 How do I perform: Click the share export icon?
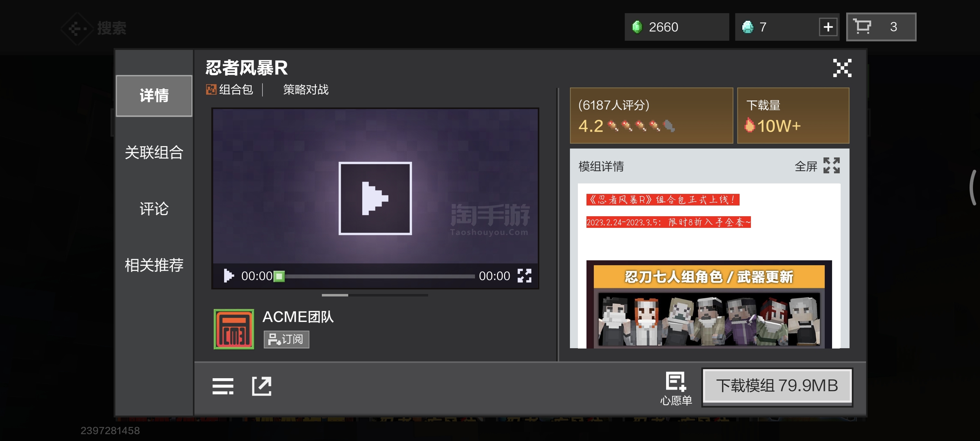[x=262, y=386]
